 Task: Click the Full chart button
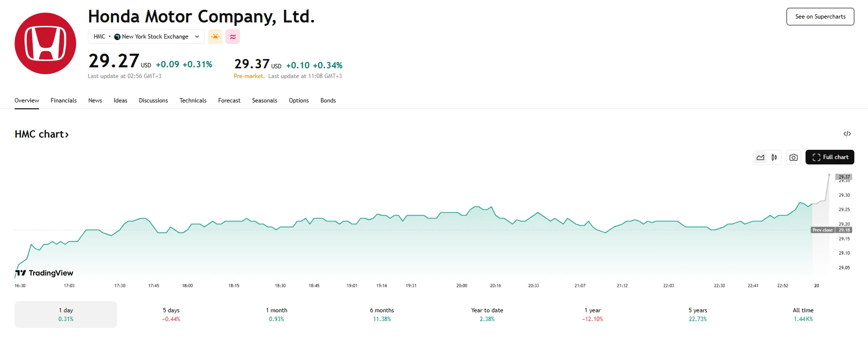tap(829, 157)
